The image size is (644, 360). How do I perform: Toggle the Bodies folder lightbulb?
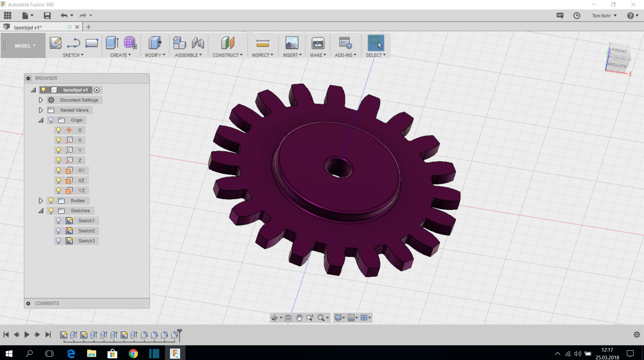coord(51,201)
